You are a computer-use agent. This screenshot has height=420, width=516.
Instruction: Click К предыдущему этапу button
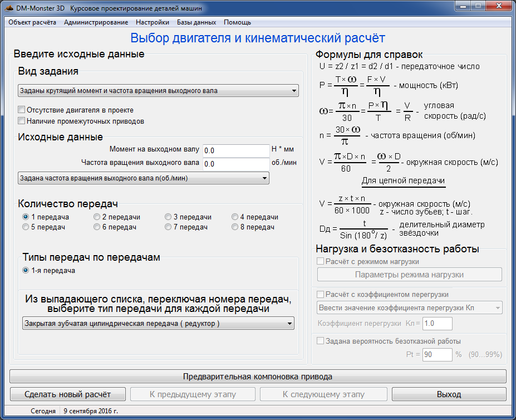[x=193, y=394]
